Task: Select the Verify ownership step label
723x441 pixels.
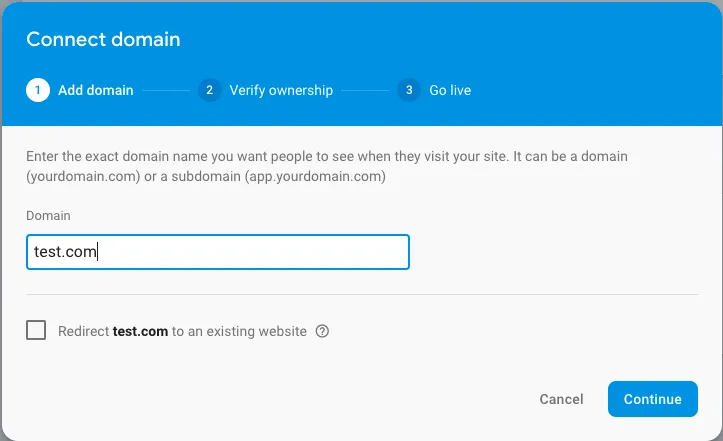Action: point(281,90)
